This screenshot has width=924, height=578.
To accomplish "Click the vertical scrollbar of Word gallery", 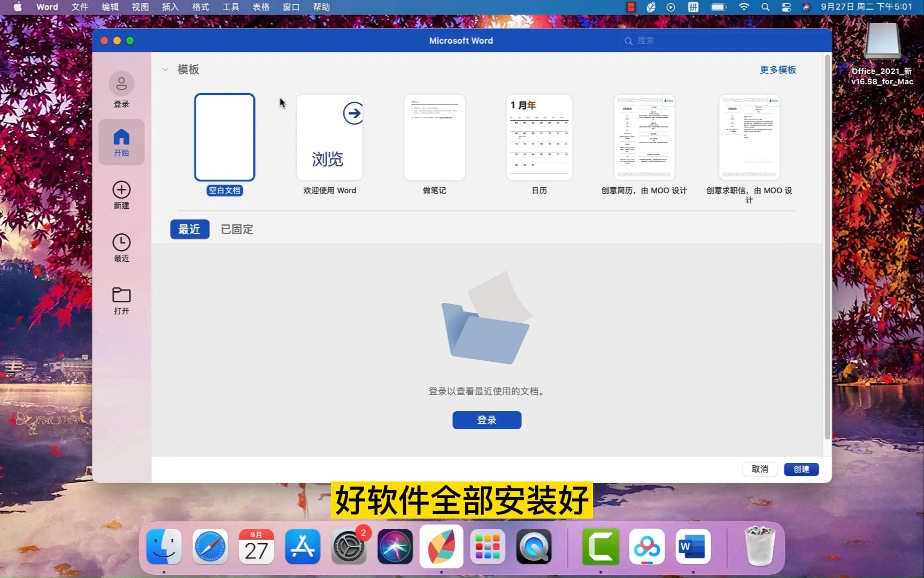I will [x=827, y=246].
